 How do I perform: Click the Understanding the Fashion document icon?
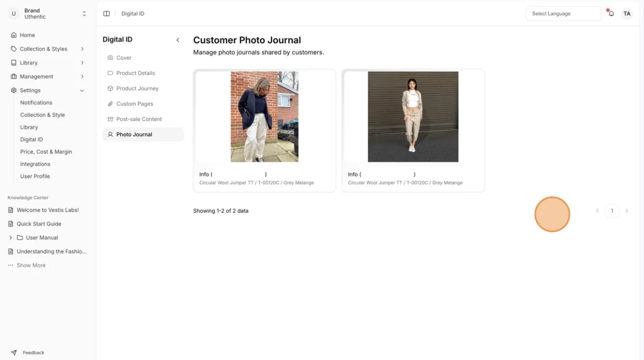tap(11, 252)
